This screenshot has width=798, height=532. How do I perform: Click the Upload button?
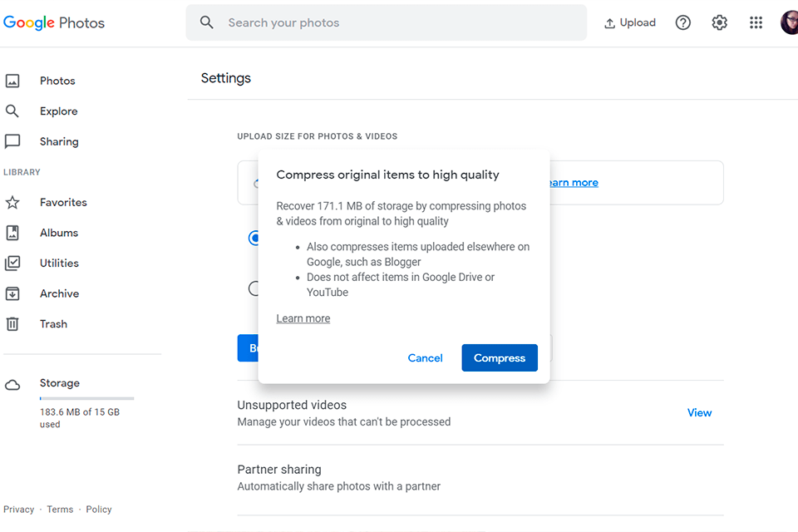[629, 22]
